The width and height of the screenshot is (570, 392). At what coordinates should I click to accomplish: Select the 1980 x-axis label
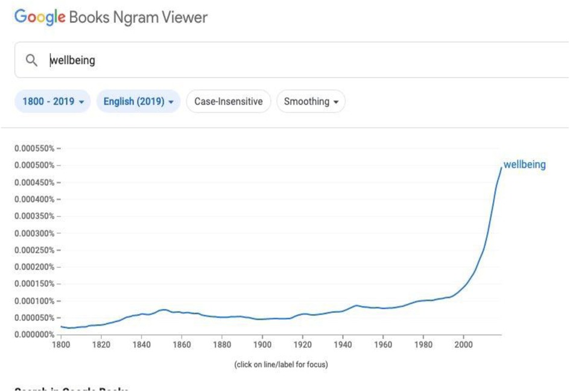pyautogui.click(x=423, y=344)
